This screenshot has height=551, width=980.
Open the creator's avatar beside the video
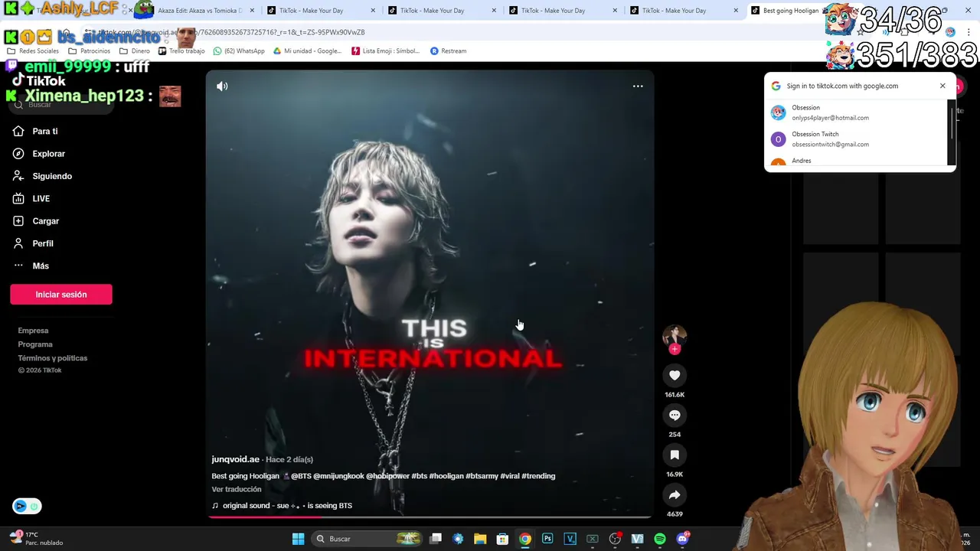675,336
